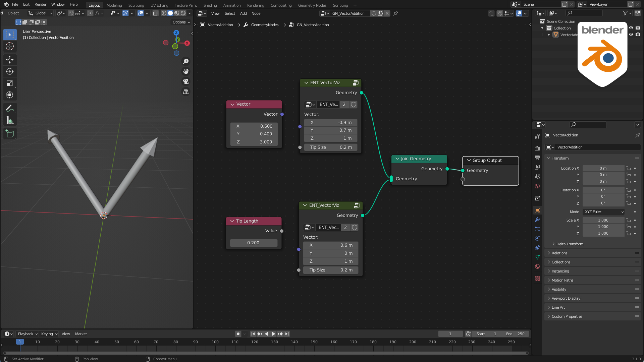This screenshot has height=362, width=644.
Task: Open the Rendering menu
Action: [256, 5]
